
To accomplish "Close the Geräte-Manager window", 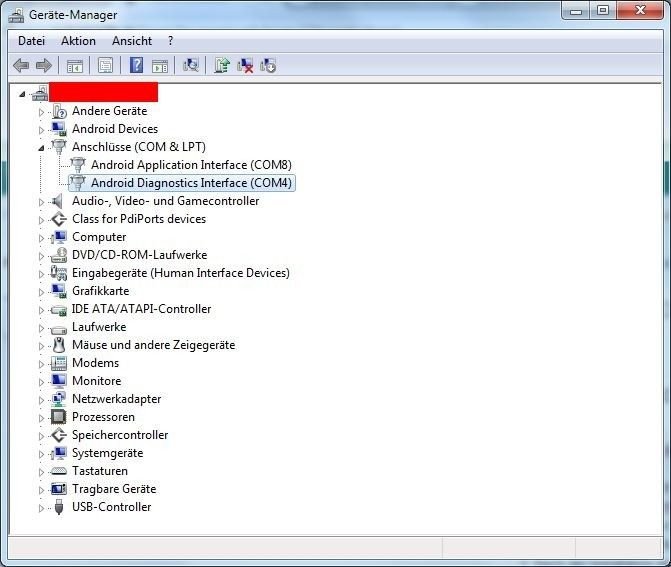I will click(640, 10).
